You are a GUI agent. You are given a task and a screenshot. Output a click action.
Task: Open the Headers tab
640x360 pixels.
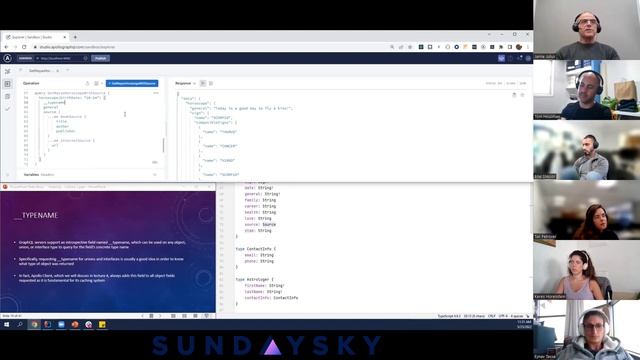(x=47, y=175)
